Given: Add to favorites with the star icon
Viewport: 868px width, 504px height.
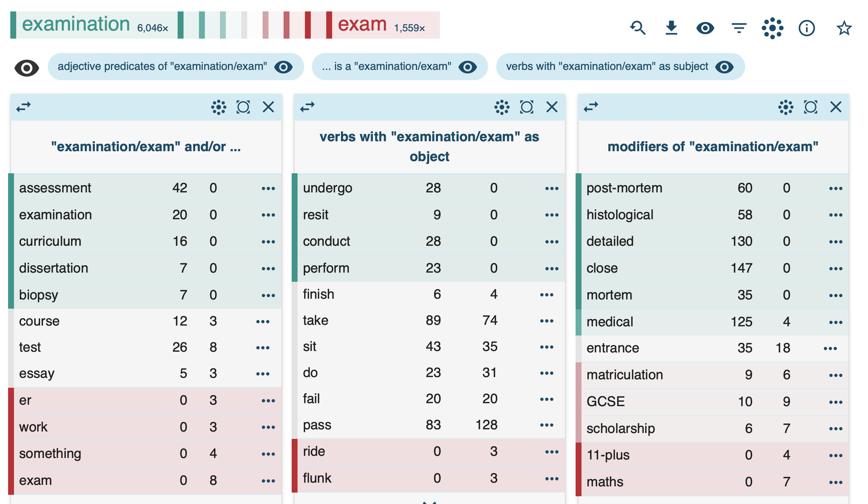Looking at the screenshot, I should (844, 28).
